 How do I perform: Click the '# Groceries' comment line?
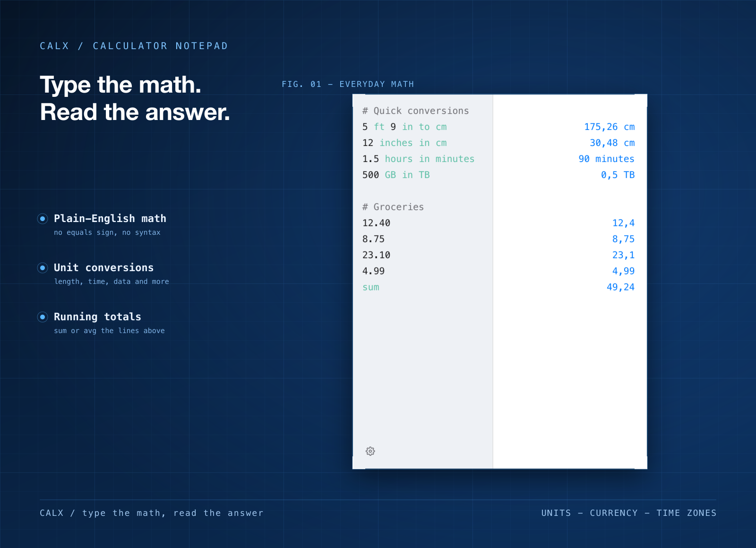coord(393,207)
